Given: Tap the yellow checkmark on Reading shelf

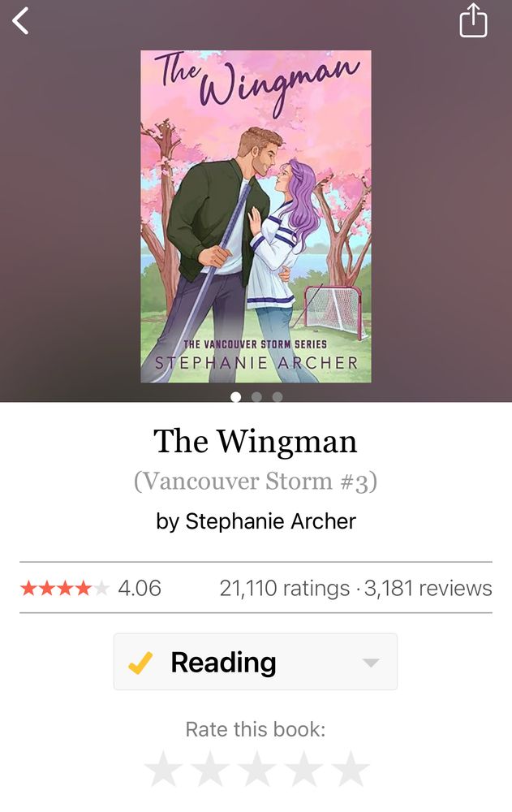Looking at the screenshot, I should pyautogui.click(x=140, y=663).
